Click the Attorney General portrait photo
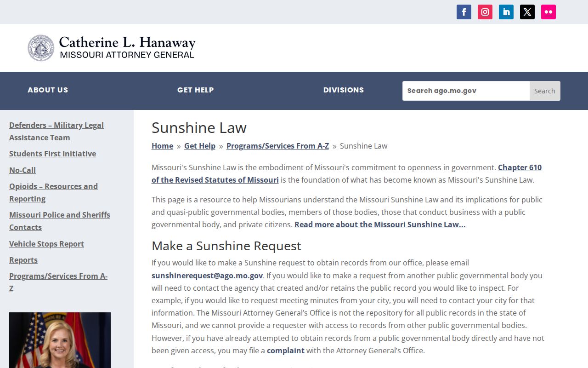The width and height of the screenshot is (588, 368). (x=60, y=340)
